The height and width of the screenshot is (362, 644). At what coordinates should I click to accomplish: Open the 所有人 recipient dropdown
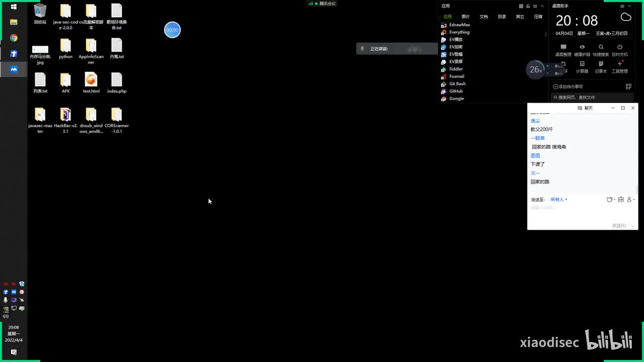(559, 200)
